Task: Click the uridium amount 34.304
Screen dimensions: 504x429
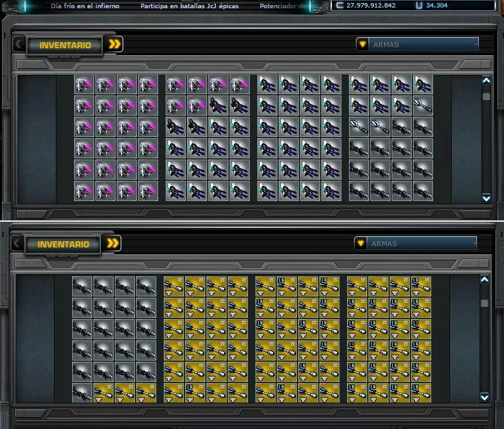Action: [x=437, y=6]
